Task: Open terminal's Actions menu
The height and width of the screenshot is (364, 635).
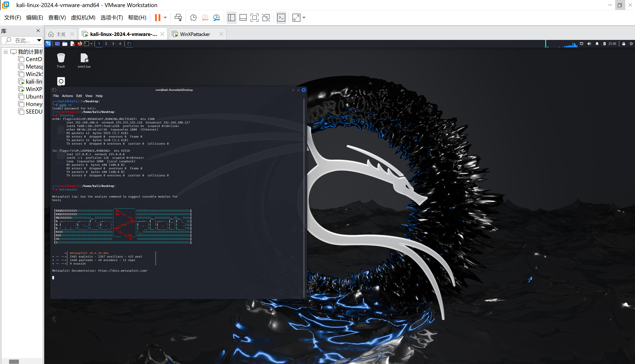Action: (67, 96)
